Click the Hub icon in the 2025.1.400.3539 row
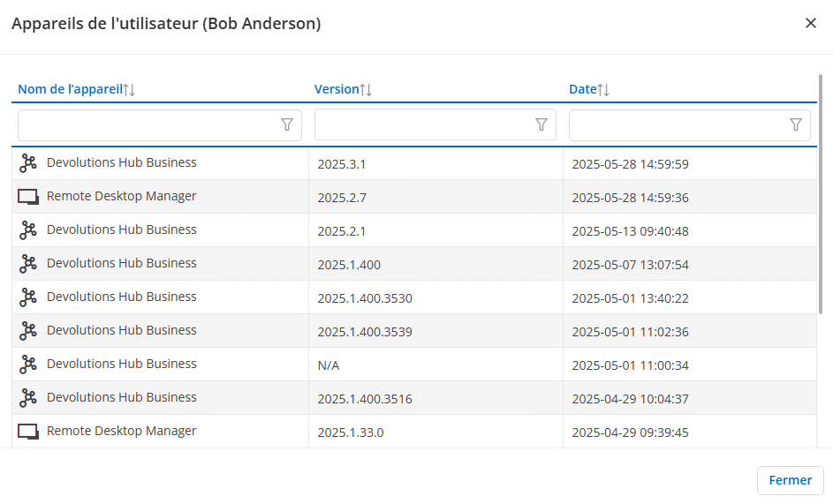 click(28, 330)
